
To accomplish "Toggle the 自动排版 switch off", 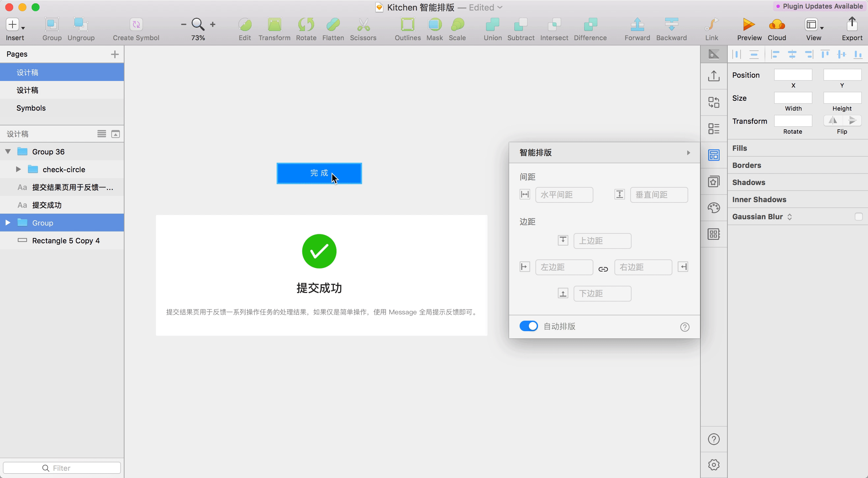I will (529, 326).
